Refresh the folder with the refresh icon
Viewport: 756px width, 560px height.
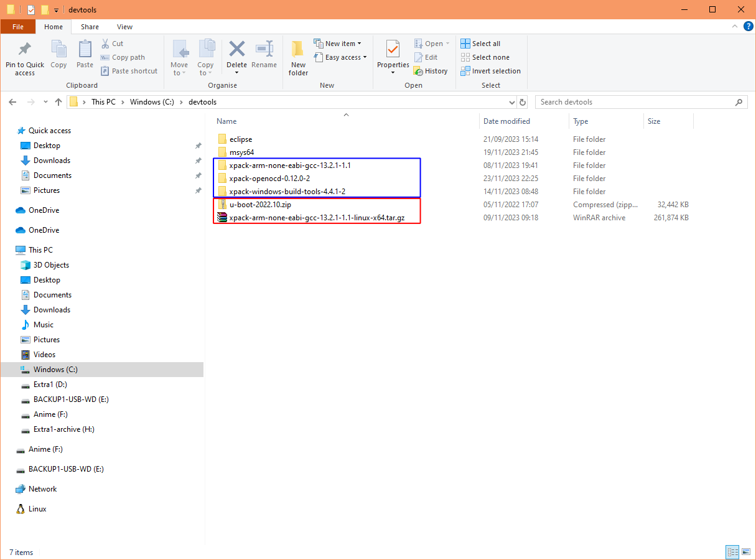click(523, 101)
